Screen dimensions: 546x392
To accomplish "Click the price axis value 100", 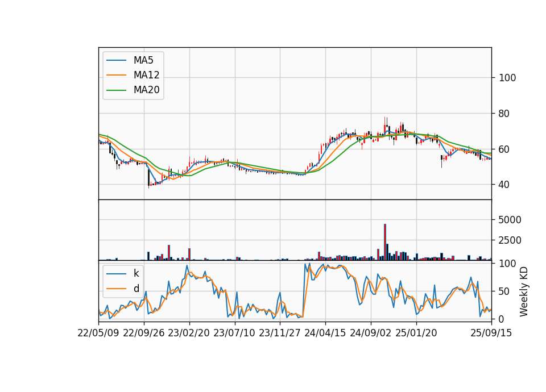I will [507, 78].
